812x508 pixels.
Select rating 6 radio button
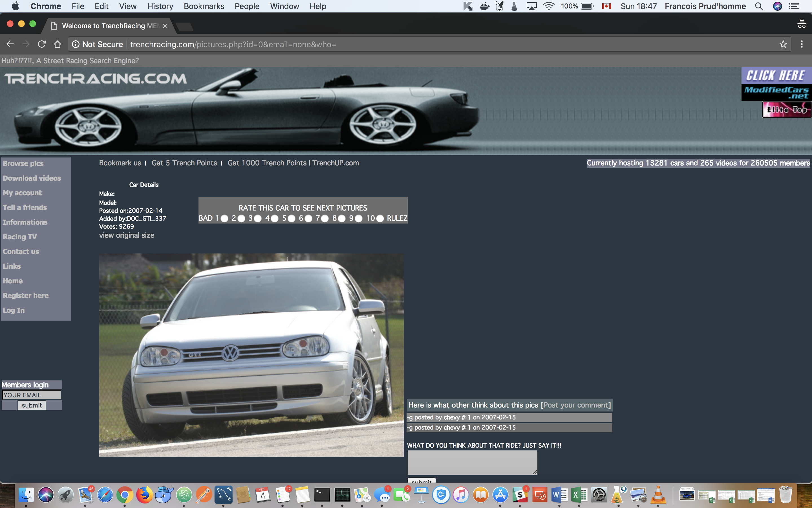coord(308,218)
